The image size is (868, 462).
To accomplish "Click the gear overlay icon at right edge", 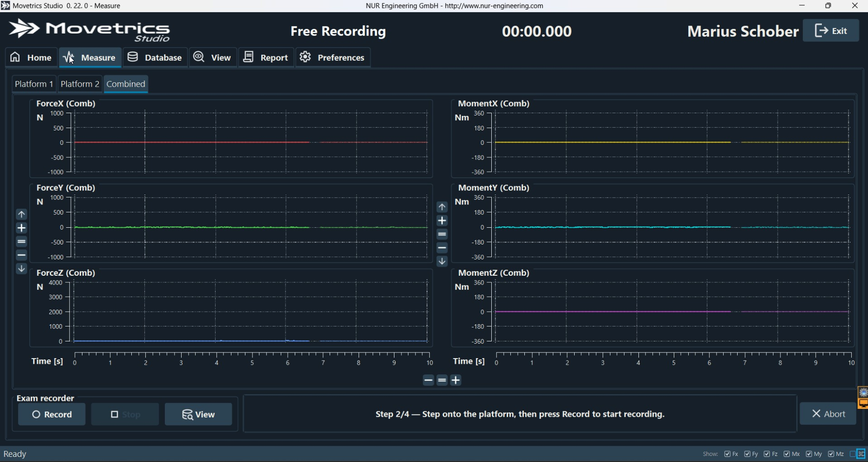I will pyautogui.click(x=863, y=393).
